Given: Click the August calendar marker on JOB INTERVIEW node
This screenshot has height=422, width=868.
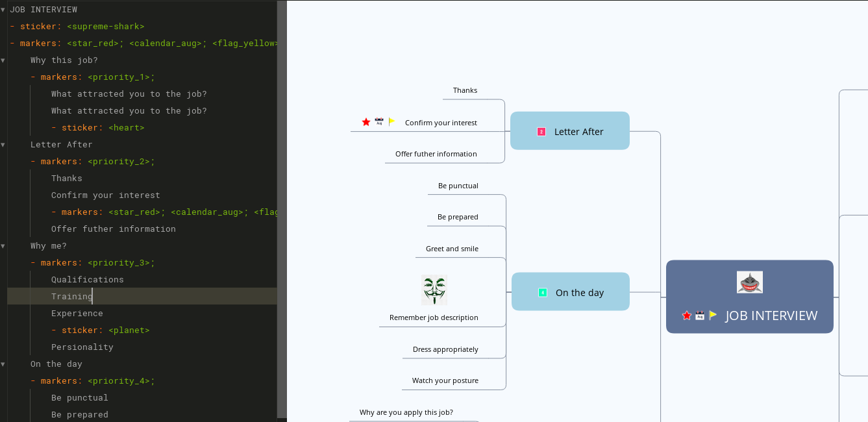Looking at the screenshot, I should point(700,316).
